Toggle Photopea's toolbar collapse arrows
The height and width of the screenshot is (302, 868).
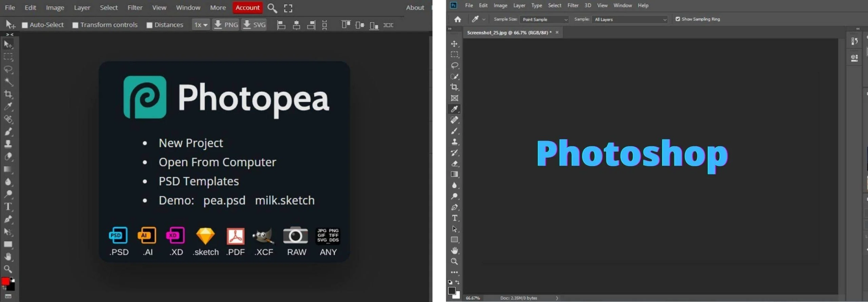(x=10, y=35)
